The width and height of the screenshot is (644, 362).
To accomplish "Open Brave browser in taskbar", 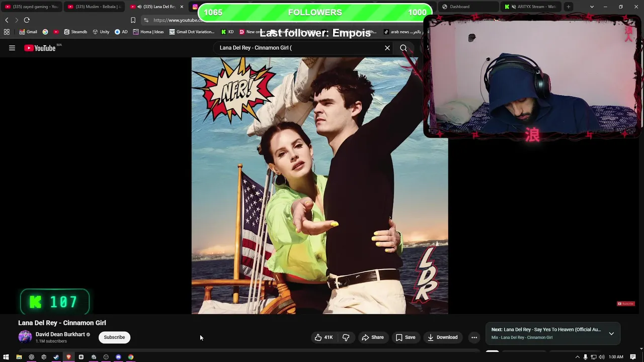I will [68, 357].
